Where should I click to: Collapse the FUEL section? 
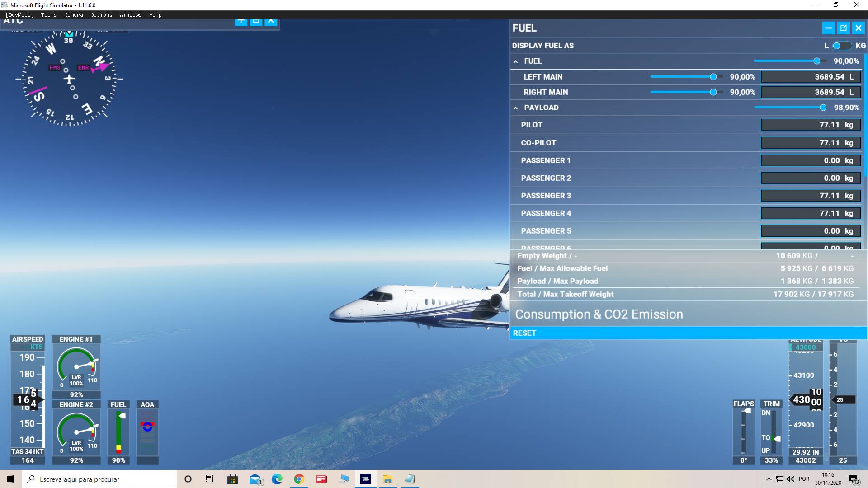[x=516, y=61]
